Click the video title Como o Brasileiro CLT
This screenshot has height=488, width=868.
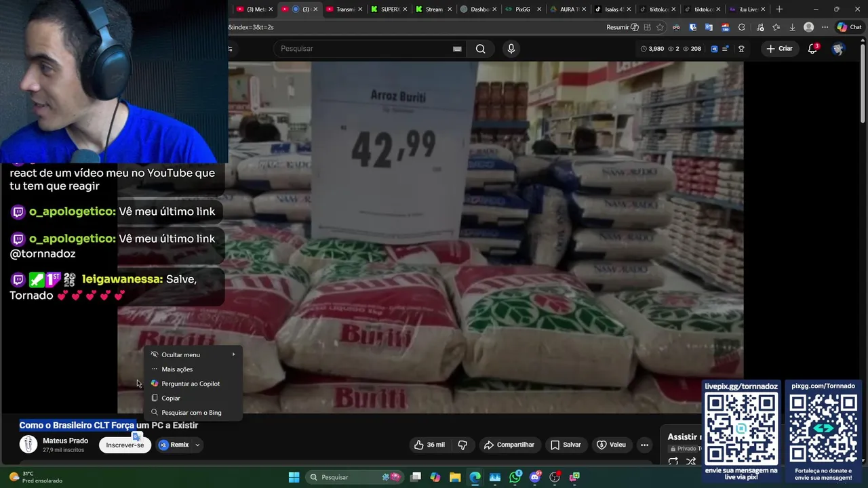pyautogui.click(x=108, y=425)
